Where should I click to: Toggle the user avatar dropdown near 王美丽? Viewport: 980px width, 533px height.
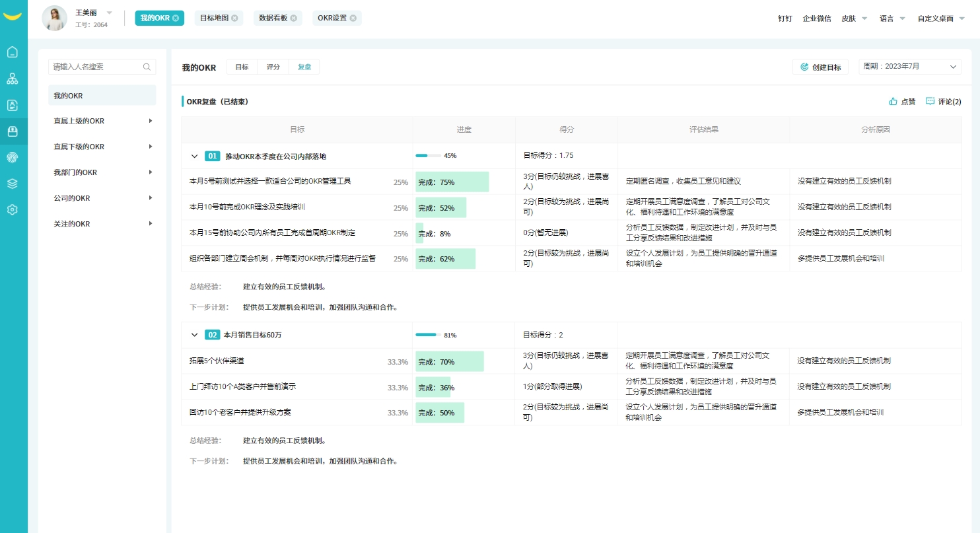(x=109, y=12)
